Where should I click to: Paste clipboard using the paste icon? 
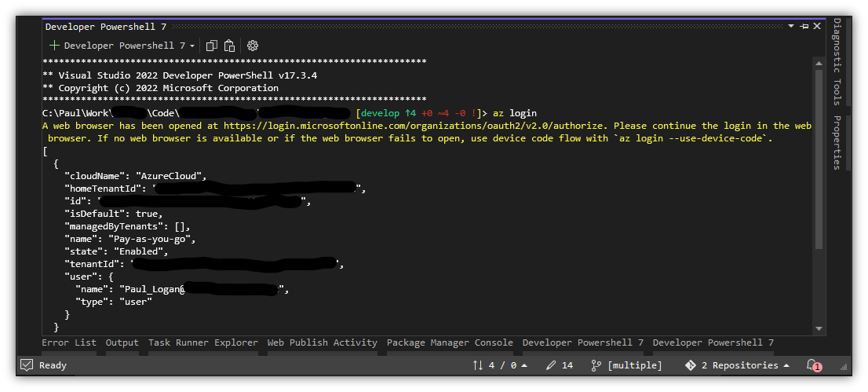230,46
